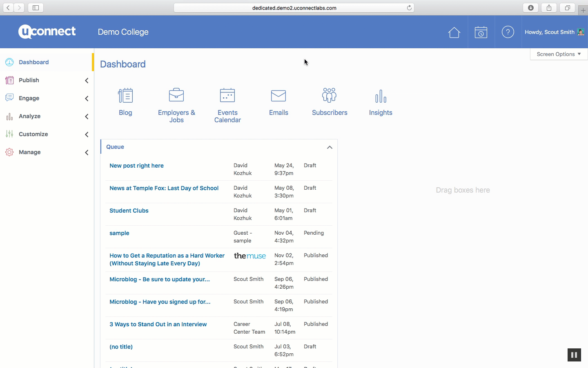Open the Manage sidebar section
Image resolution: width=588 pixels, height=368 pixels.
(29, 152)
